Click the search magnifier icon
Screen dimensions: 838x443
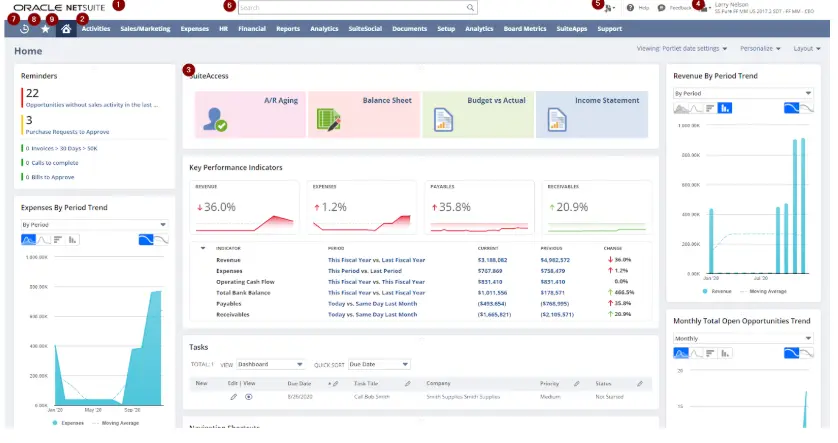[x=470, y=7]
